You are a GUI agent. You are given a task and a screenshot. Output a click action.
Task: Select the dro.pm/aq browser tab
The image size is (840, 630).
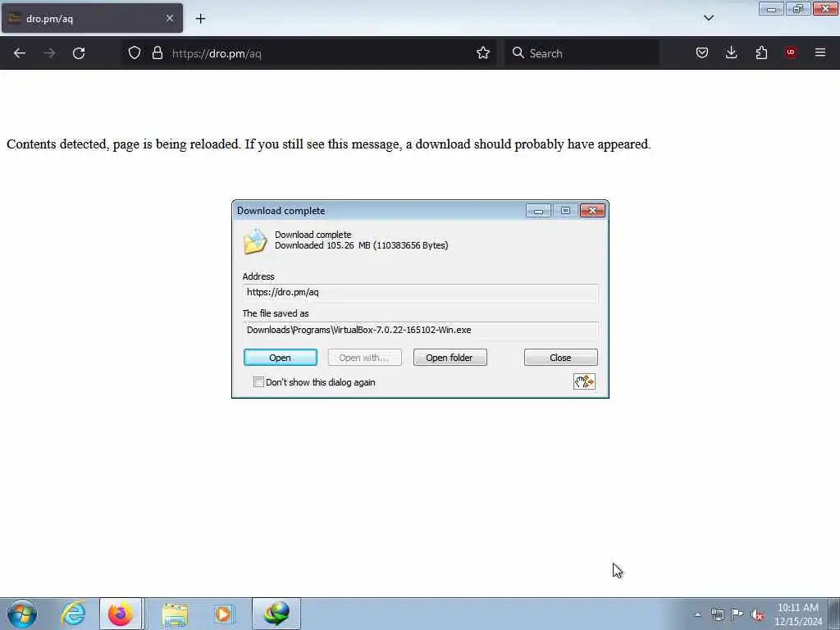tap(92, 18)
